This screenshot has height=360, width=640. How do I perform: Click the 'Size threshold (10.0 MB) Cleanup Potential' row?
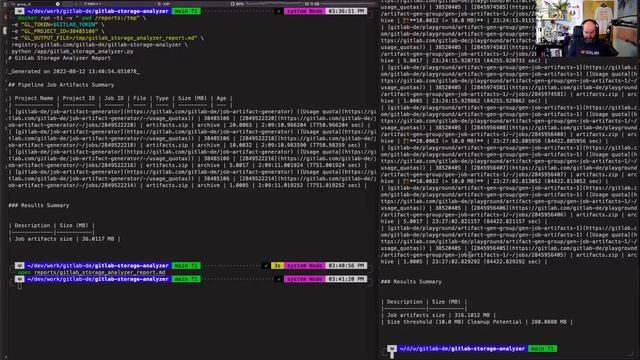[477, 322]
